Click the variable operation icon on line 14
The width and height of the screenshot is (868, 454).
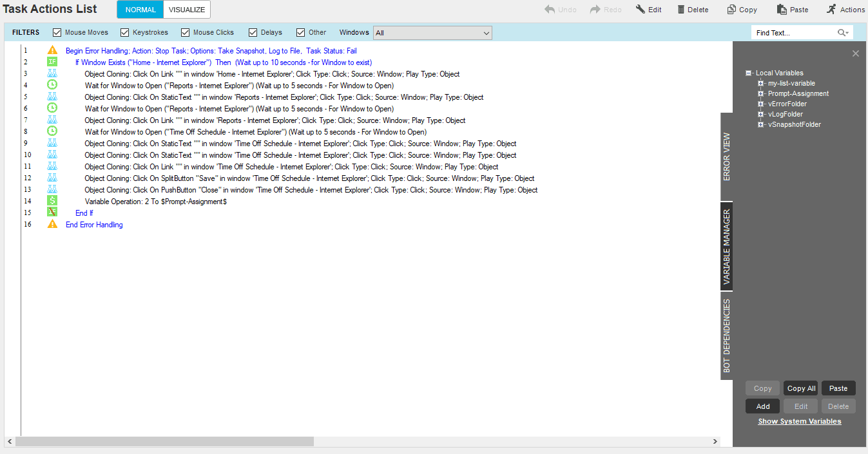53,201
